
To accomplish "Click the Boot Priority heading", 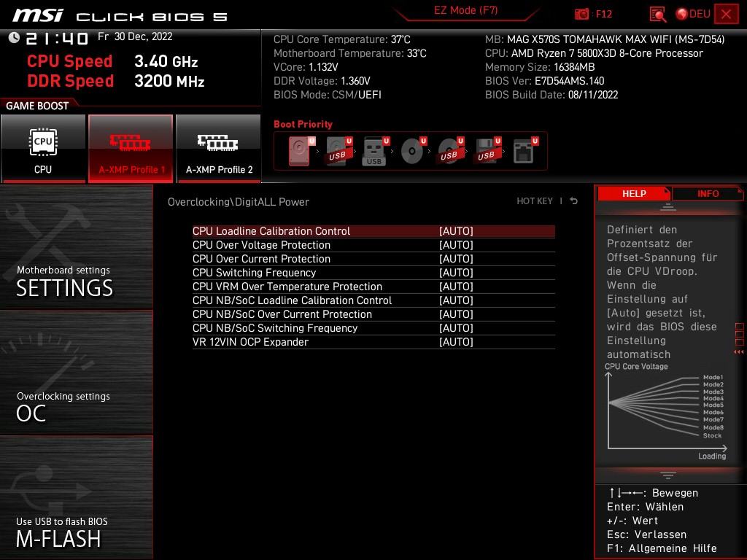I will click(x=303, y=124).
